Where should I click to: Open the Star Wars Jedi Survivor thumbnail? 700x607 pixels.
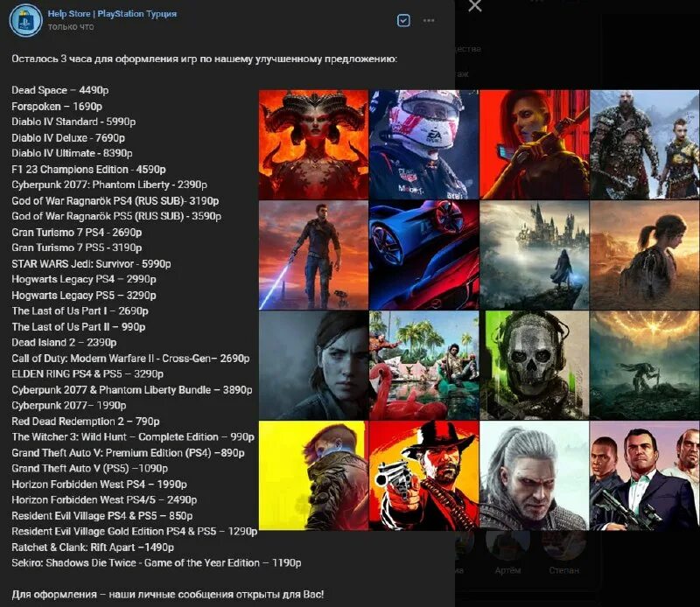313,255
